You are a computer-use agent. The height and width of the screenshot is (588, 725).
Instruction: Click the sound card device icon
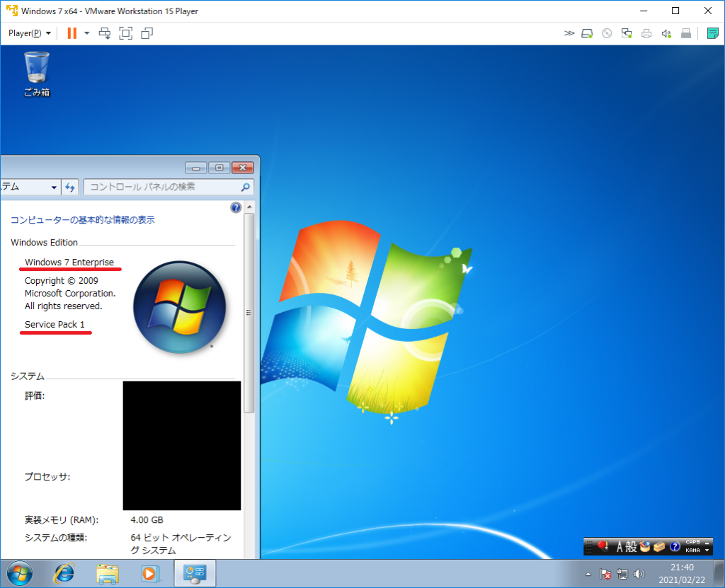click(x=666, y=33)
